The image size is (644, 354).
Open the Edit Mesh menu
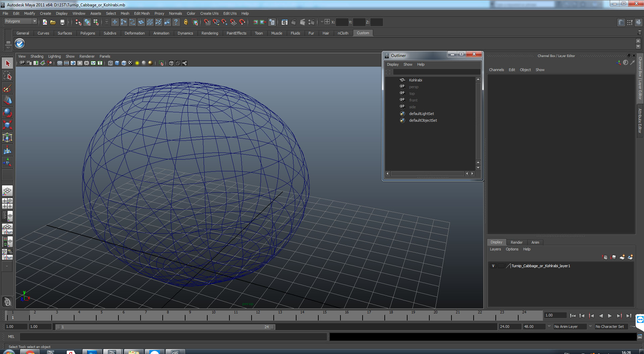click(142, 13)
